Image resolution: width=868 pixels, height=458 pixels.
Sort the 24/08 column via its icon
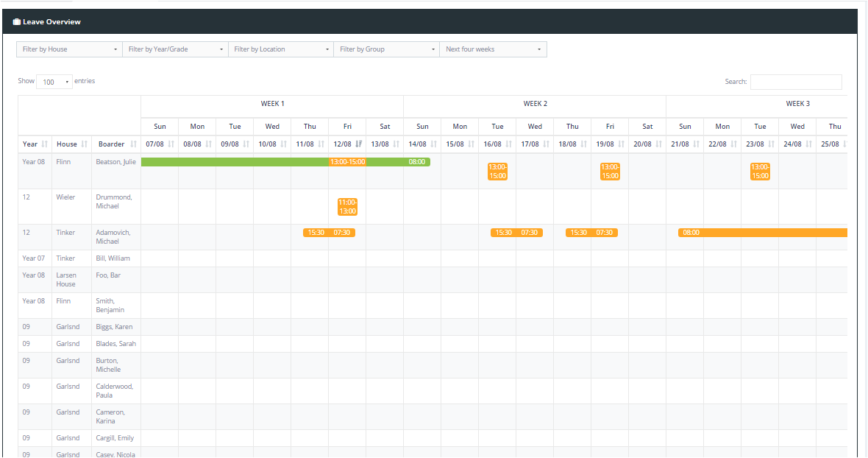808,144
